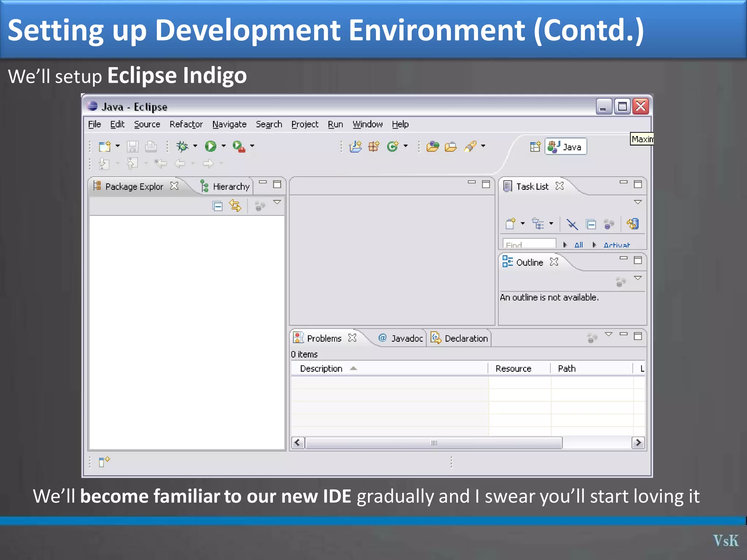Click the New Java Project icon
747x560 pixels.
356,146
